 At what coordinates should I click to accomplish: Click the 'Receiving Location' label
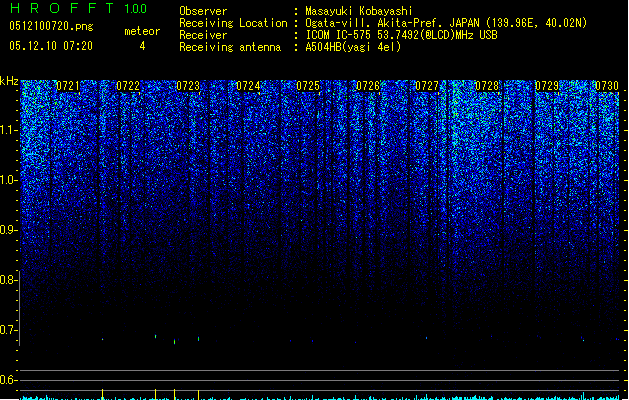(x=233, y=23)
